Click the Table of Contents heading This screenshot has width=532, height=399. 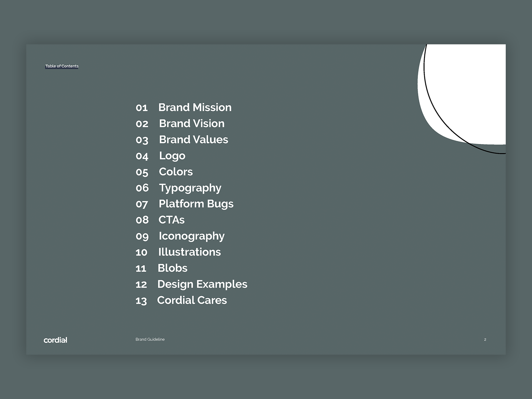coord(62,66)
